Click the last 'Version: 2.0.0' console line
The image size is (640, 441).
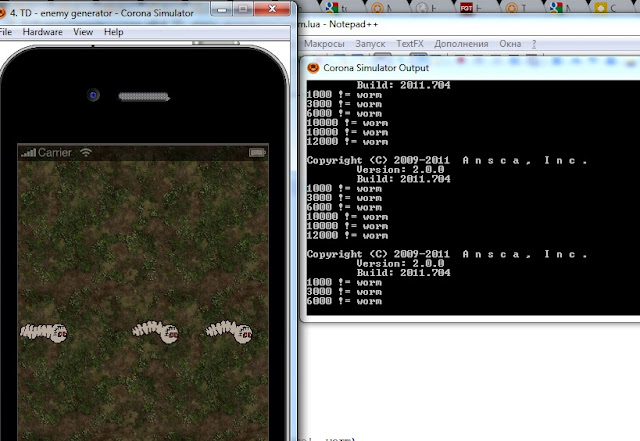pos(400,263)
